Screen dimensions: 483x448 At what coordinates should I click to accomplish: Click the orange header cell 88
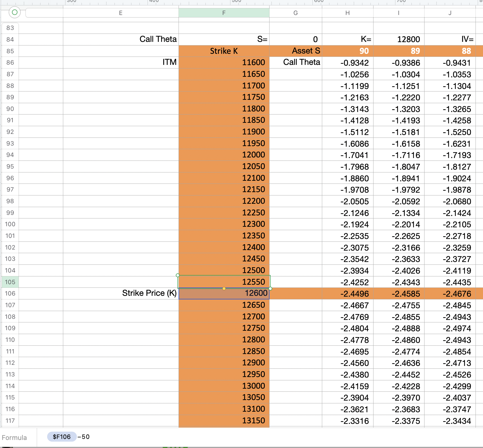(450, 51)
